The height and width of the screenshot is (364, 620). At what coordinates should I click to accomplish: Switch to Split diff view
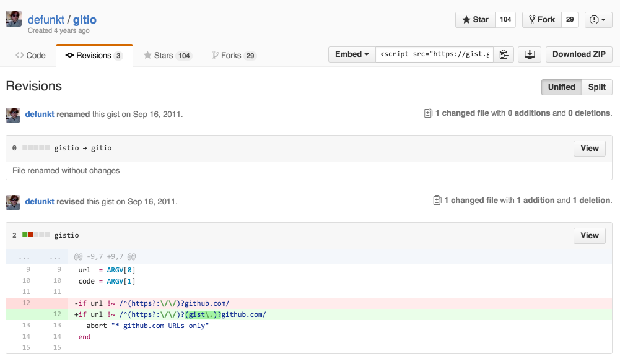tap(596, 87)
